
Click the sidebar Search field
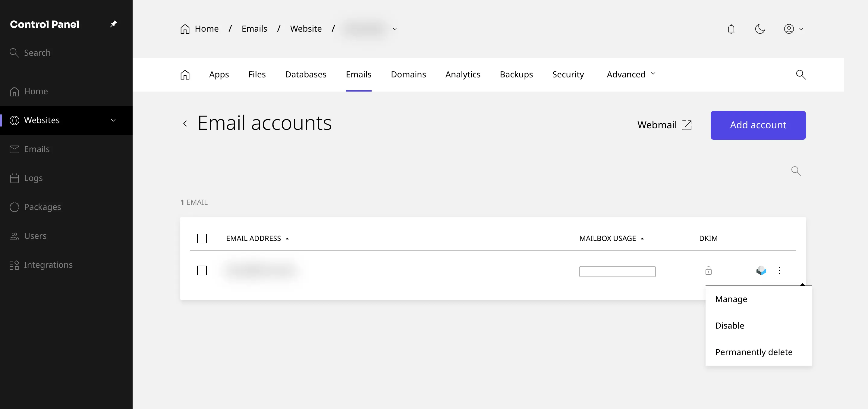66,53
